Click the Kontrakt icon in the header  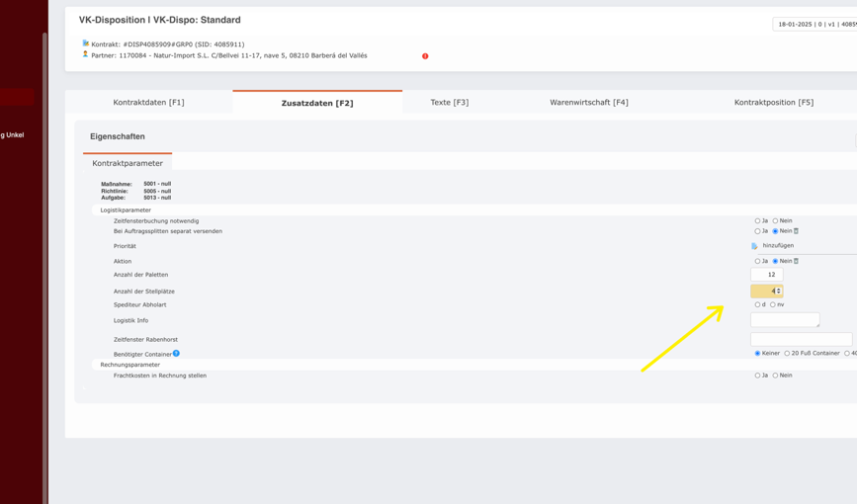pyautogui.click(x=86, y=43)
